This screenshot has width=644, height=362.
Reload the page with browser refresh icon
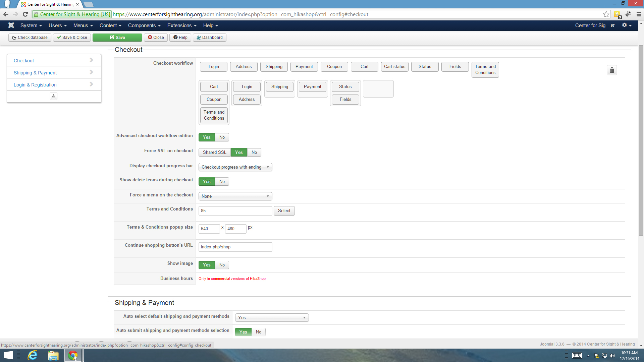(x=25, y=14)
